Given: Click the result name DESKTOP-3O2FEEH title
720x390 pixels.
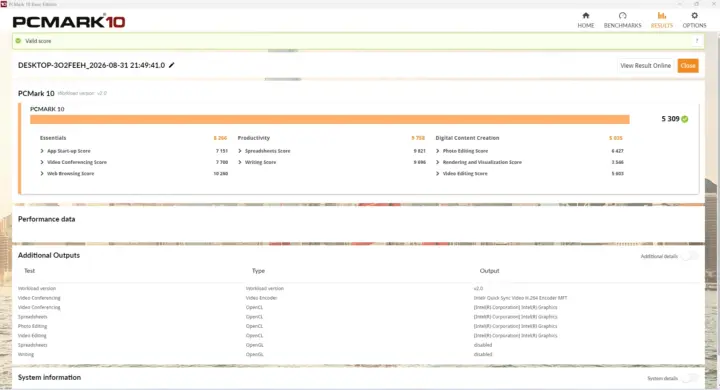Looking at the screenshot, I should [x=91, y=65].
